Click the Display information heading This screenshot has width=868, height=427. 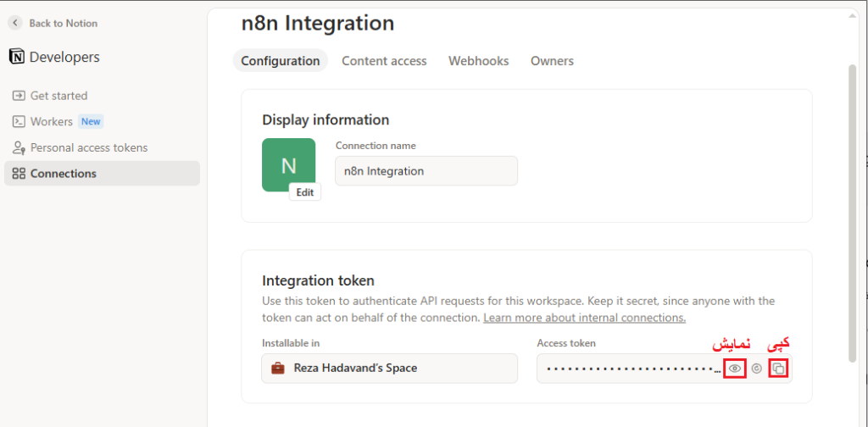(325, 119)
